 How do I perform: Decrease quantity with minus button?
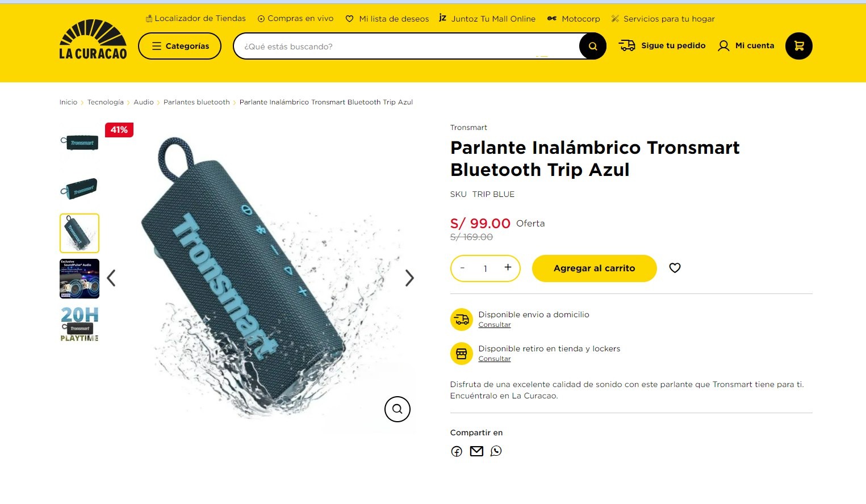463,268
